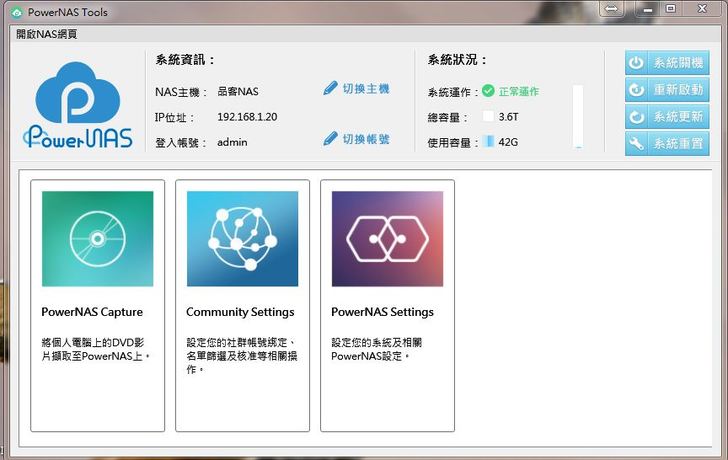Click the PowerNAS Settings title
Image resolution: width=728 pixels, height=460 pixels.
(x=382, y=312)
